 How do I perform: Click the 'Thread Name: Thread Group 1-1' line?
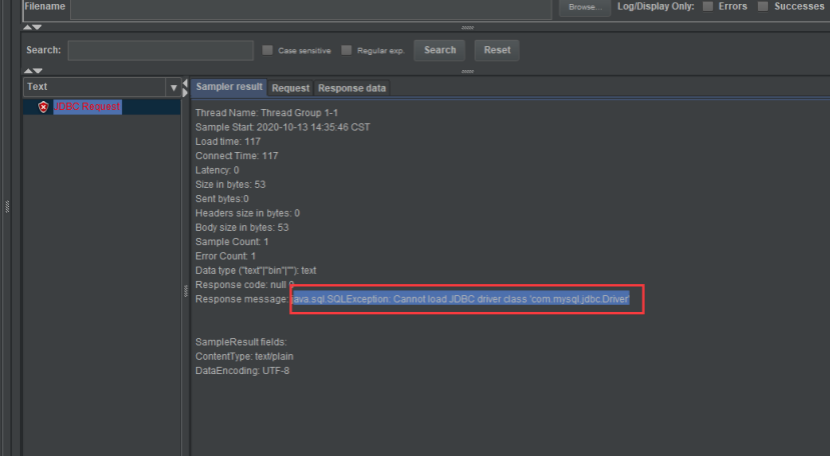(266, 113)
